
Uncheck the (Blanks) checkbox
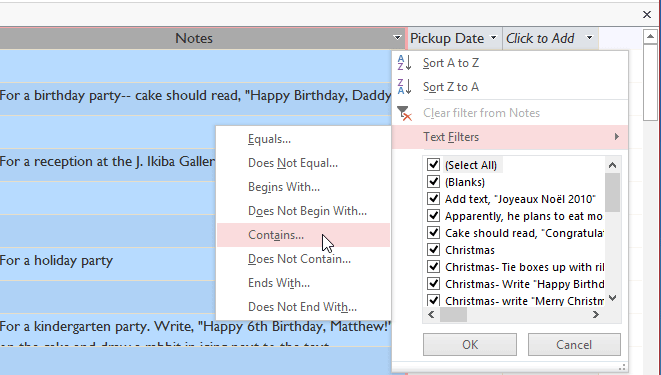(433, 182)
